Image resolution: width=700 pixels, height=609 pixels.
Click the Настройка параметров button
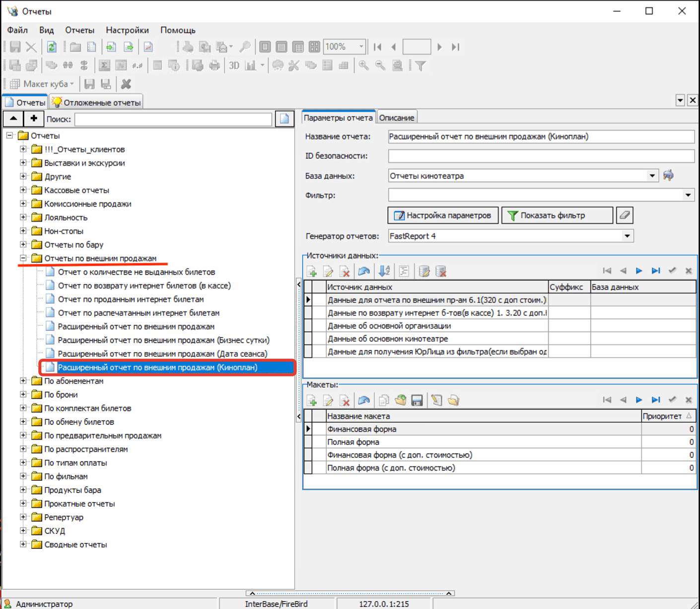pyautogui.click(x=443, y=216)
